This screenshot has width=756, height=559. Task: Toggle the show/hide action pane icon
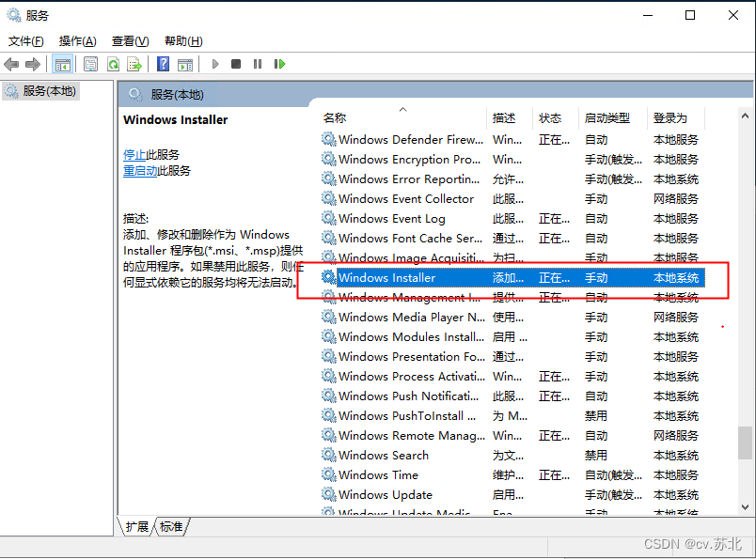click(x=185, y=64)
